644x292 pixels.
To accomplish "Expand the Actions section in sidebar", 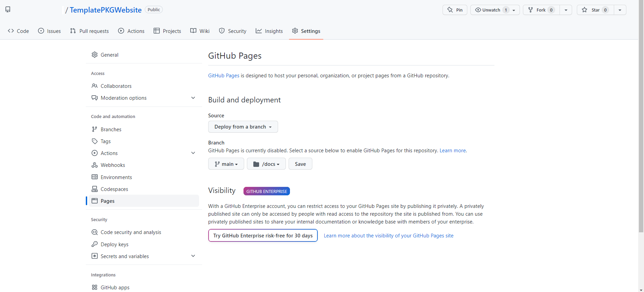I will 144,153.
